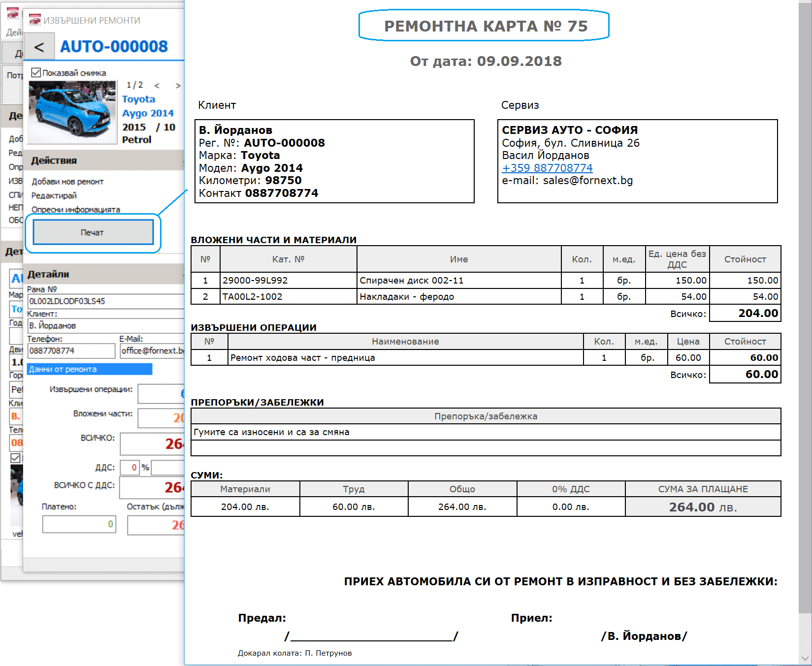Click the СУМА ЗА ПЛАЩАНЕ 264.00 лв. cell

703,507
